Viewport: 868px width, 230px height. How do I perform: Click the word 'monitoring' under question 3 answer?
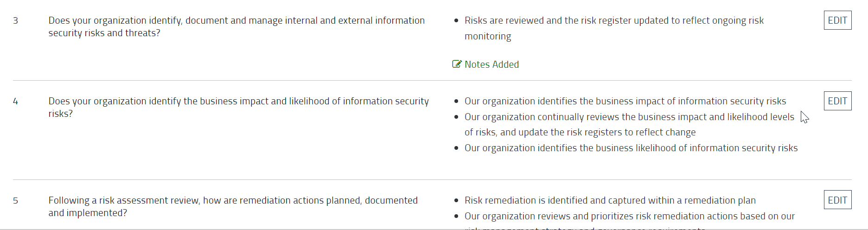pos(488,36)
